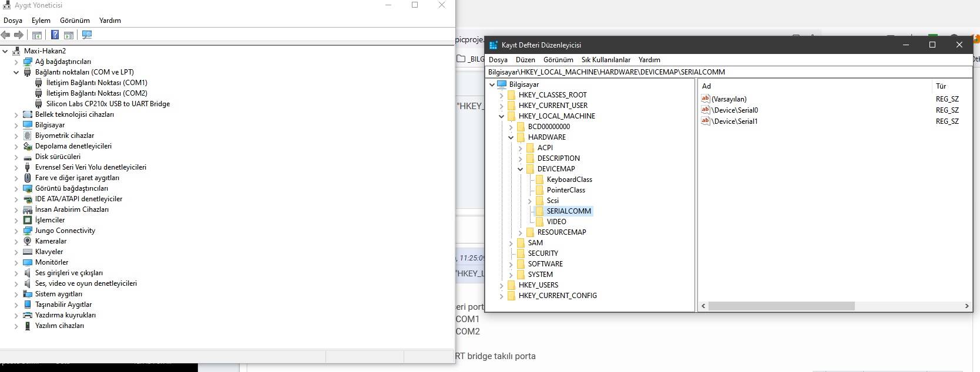Select the KeyboardClass registry key
The width and height of the screenshot is (980, 372).
click(x=569, y=180)
